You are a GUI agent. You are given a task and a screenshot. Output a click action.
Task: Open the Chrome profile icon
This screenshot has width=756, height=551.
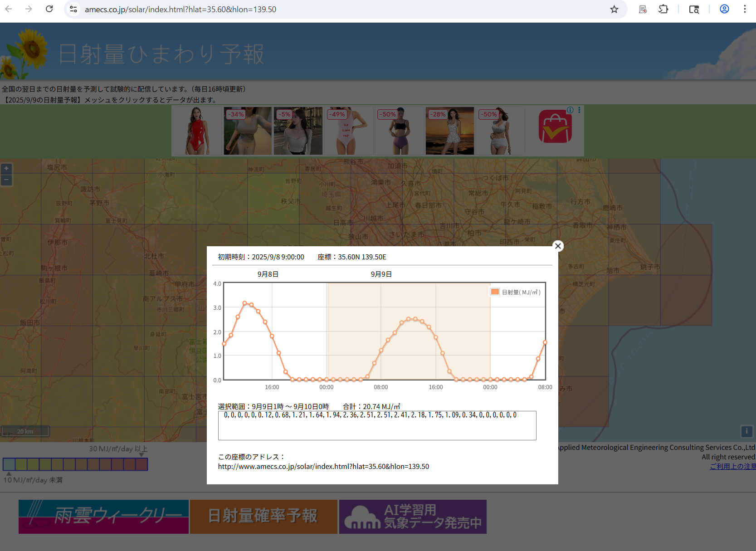pyautogui.click(x=724, y=9)
